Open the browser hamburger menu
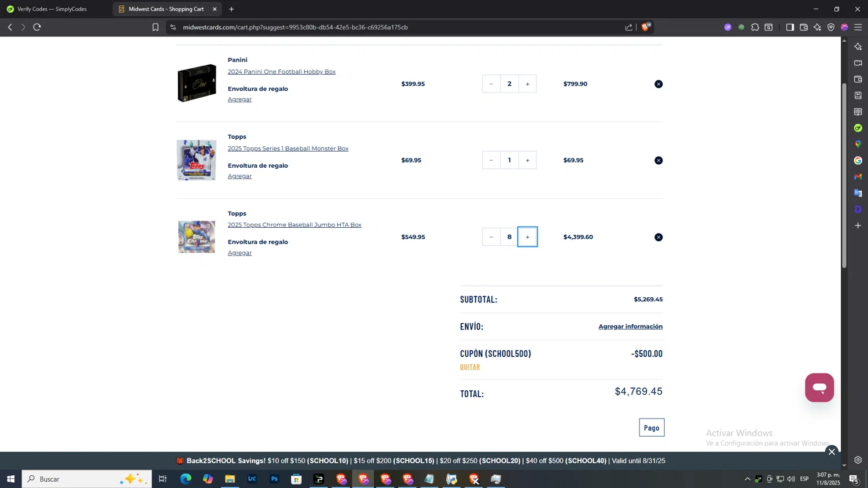This screenshot has height=488, width=868. [x=858, y=27]
